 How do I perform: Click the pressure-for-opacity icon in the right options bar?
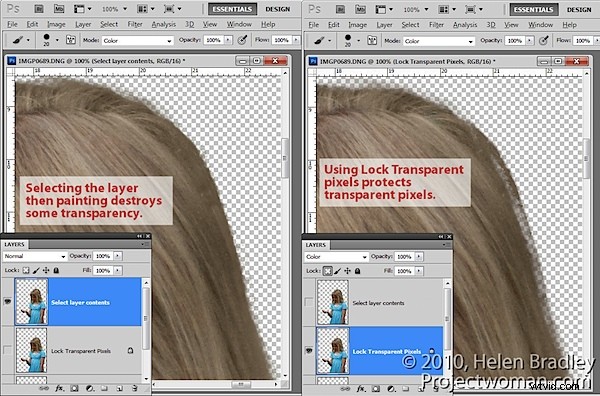tap(543, 40)
